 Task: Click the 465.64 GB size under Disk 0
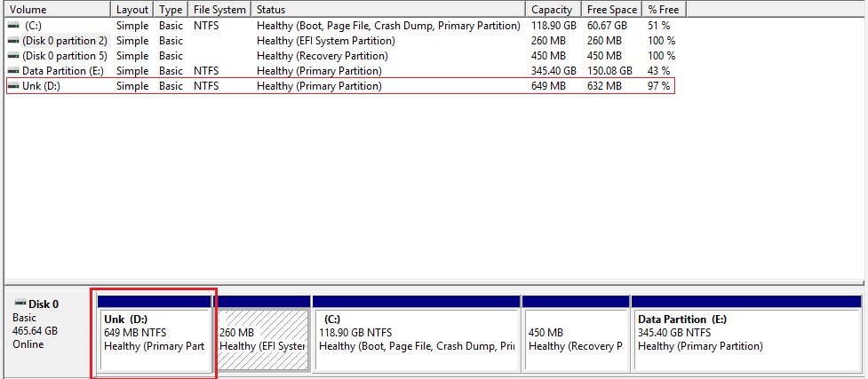[x=35, y=331]
